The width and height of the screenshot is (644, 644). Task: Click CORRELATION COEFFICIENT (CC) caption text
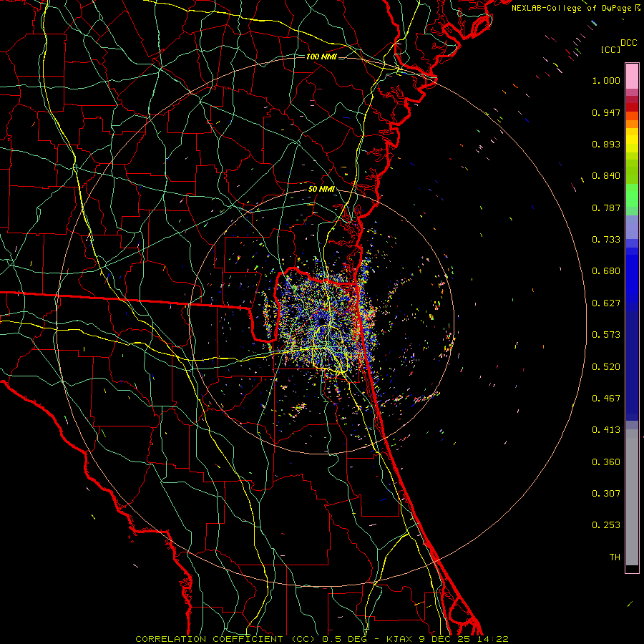pos(227,639)
